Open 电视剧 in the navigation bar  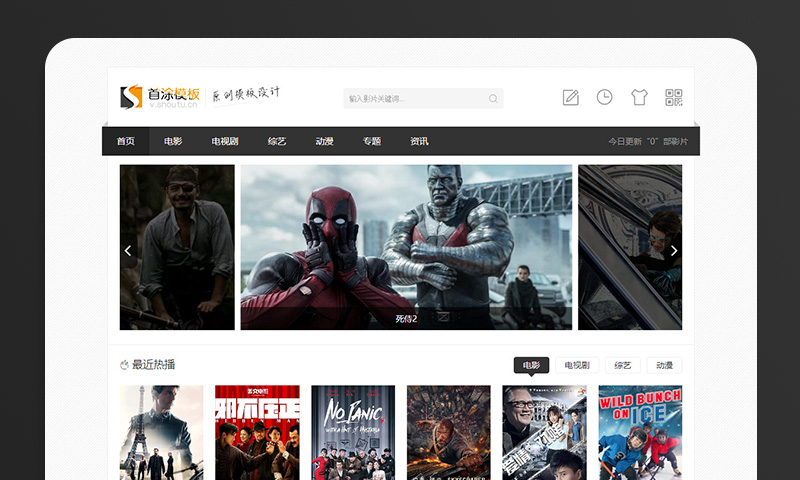(x=225, y=141)
